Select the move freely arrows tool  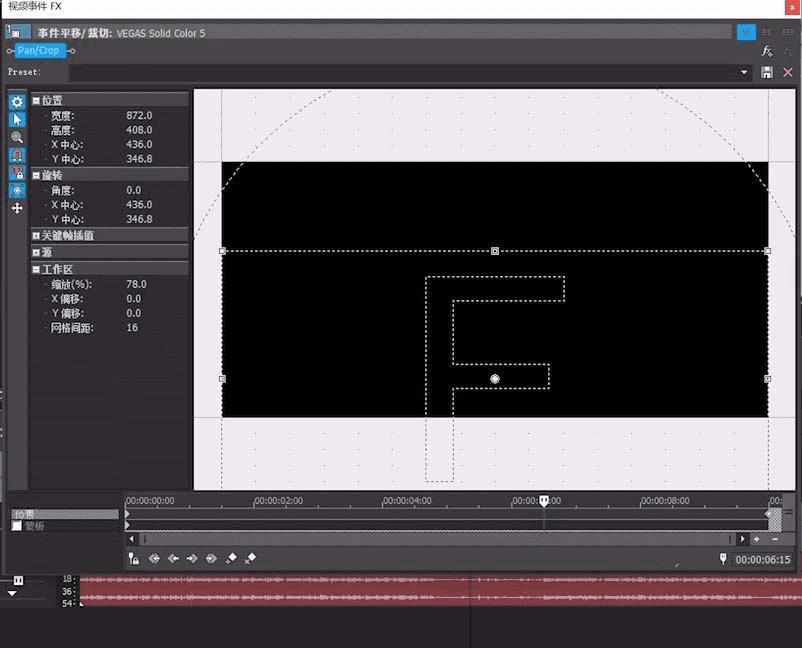[x=17, y=208]
